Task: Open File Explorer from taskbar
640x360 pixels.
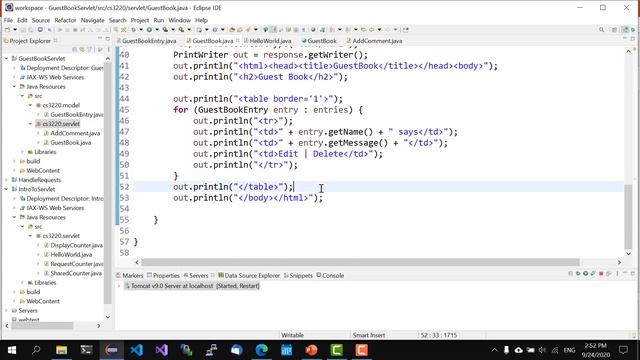Action: click(62, 350)
